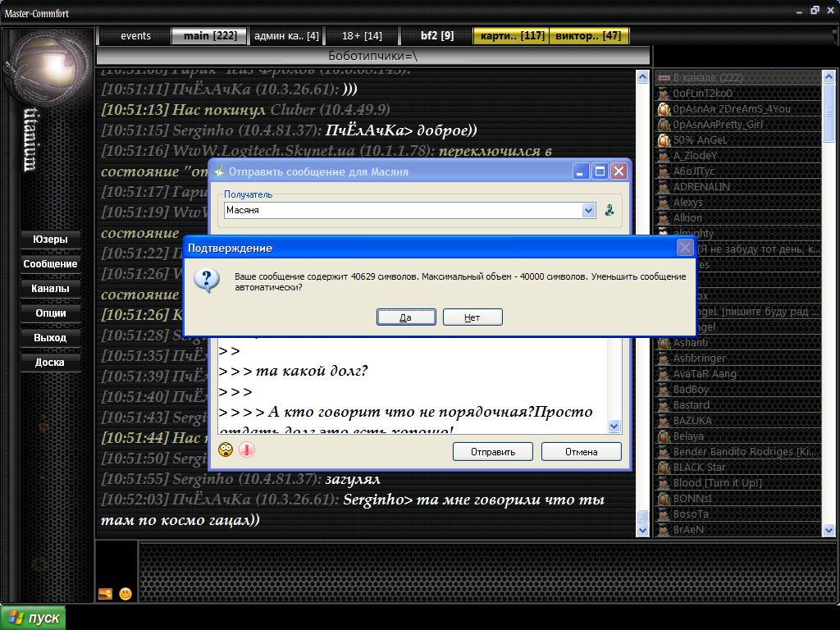The height and width of the screenshot is (630, 840).
Task: Open emoticon picker in send message dialog
Action: point(226,450)
